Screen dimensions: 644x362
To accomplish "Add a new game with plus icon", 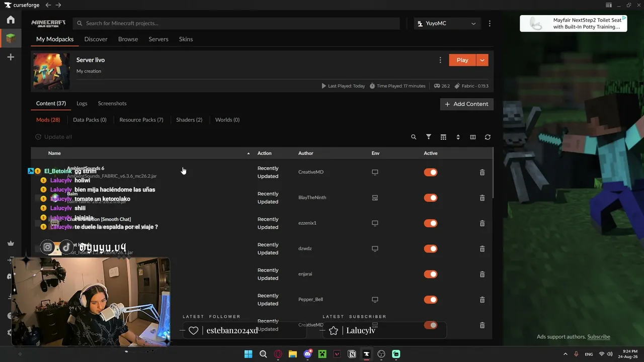I will point(11,57).
